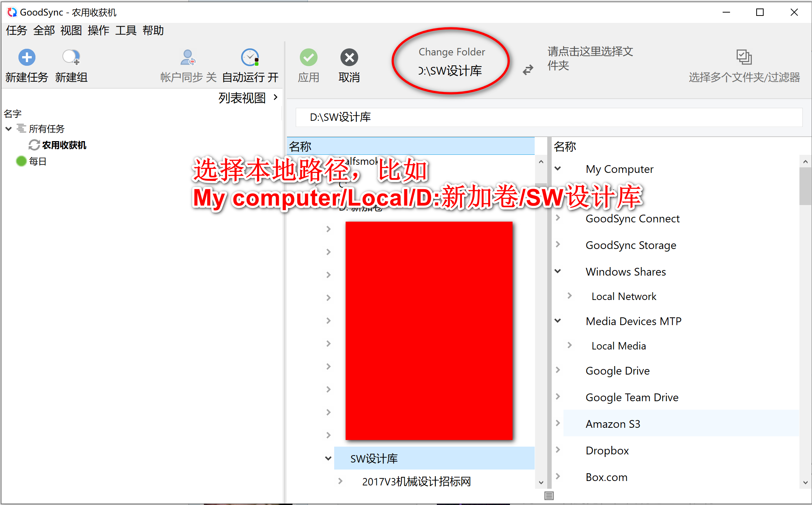Screen dimensions: 812x505
Task: Open the 帮助 menu
Action: [x=153, y=30]
